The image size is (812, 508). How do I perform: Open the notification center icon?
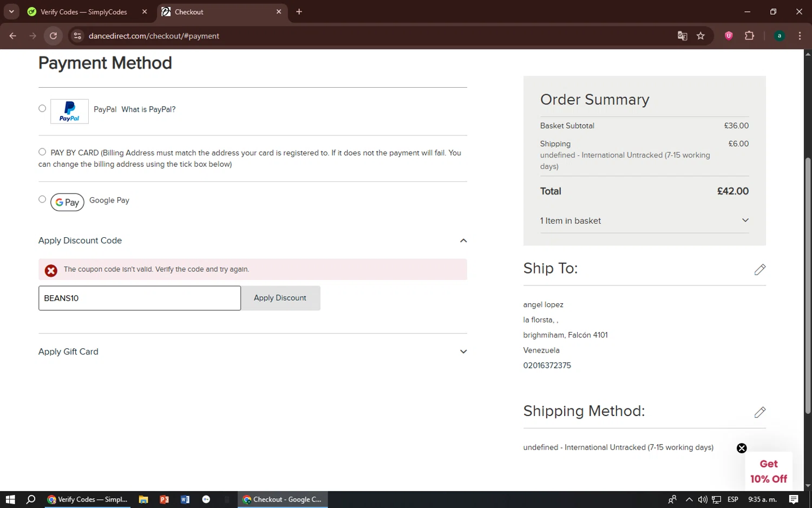[x=794, y=499]
